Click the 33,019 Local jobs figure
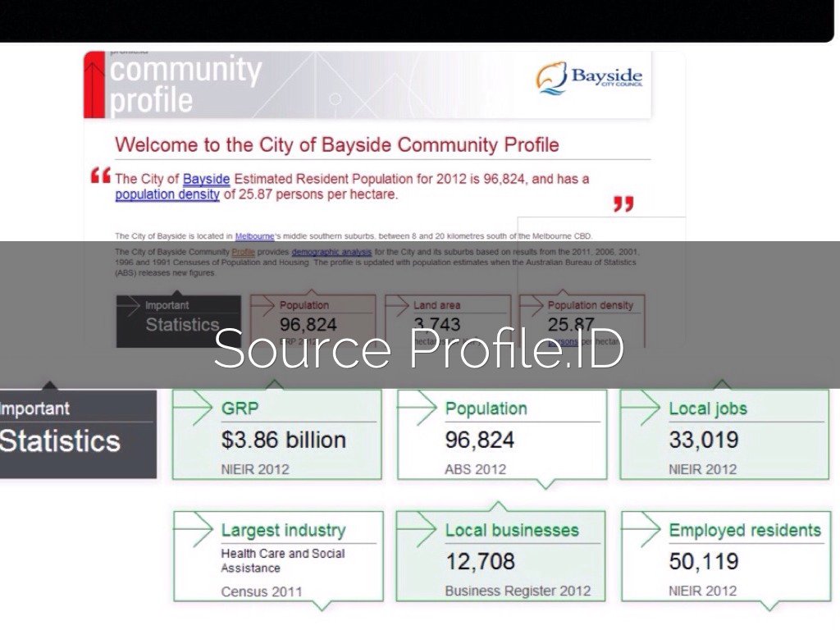Image resolution: width=840 pixels, height=630 pixels. coord(703,441)
